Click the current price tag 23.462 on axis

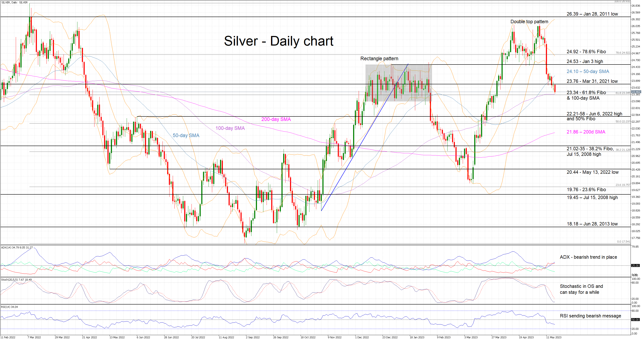click(x=636, y=92)
